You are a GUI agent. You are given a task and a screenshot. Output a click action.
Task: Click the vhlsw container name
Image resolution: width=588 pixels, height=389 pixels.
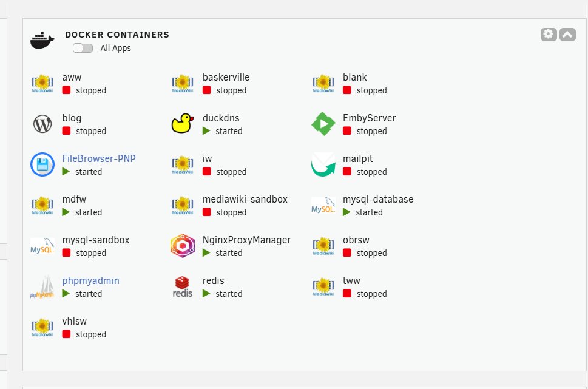(x=75, y=321)
